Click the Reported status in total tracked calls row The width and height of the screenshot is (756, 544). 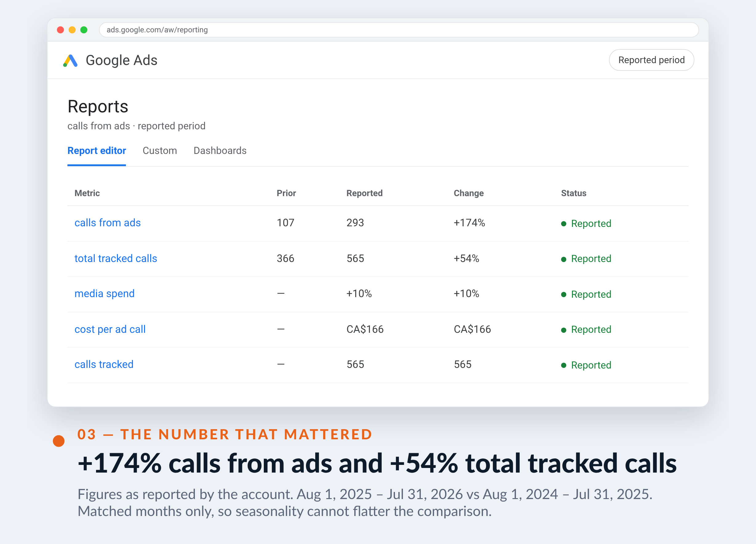[x=586, y=259]
